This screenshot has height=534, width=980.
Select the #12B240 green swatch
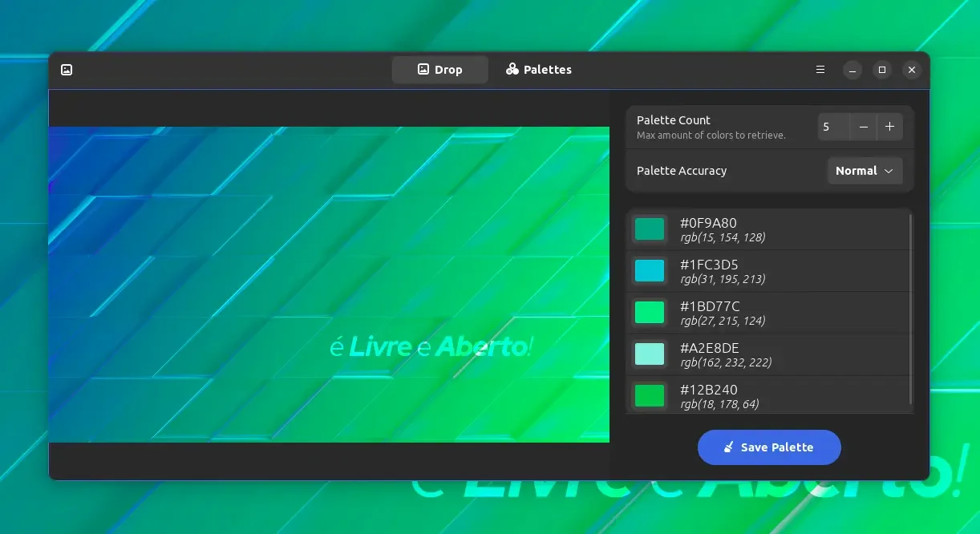tap(650, 396)
